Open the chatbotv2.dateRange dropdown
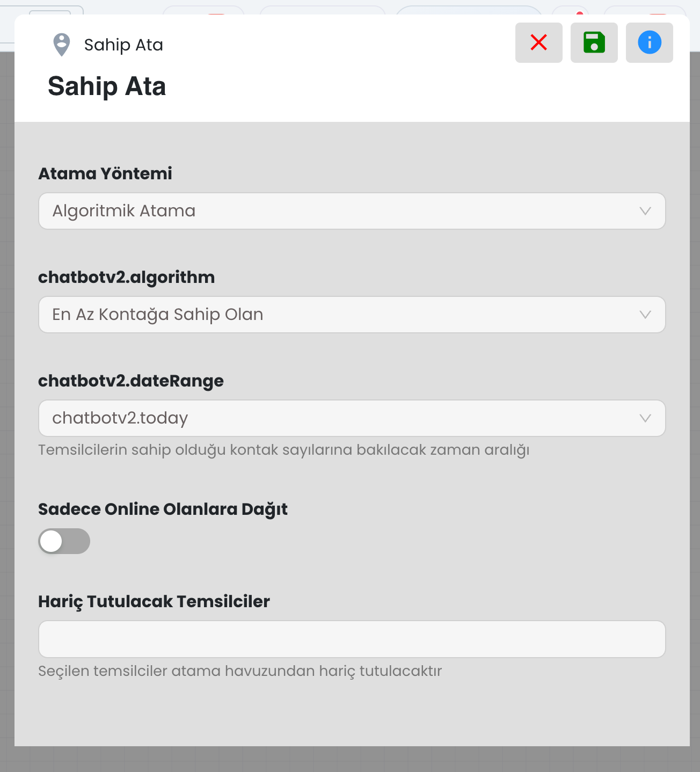 tap(352, 418)
